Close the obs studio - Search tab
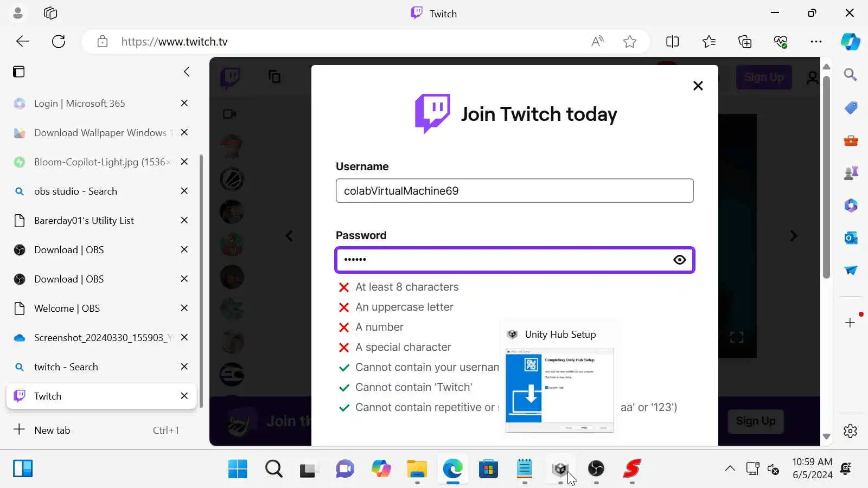Image resolution: width=868 pixels, height=488 pixels. point(184,191)
